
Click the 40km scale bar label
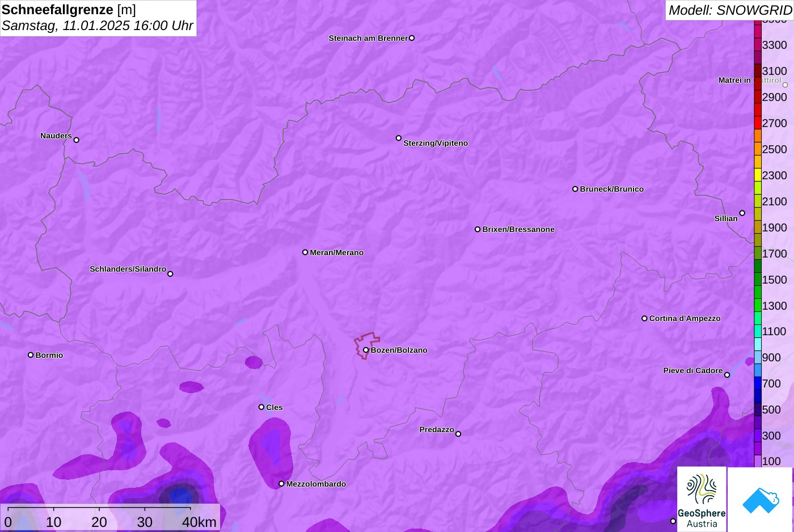pos(199,522)
